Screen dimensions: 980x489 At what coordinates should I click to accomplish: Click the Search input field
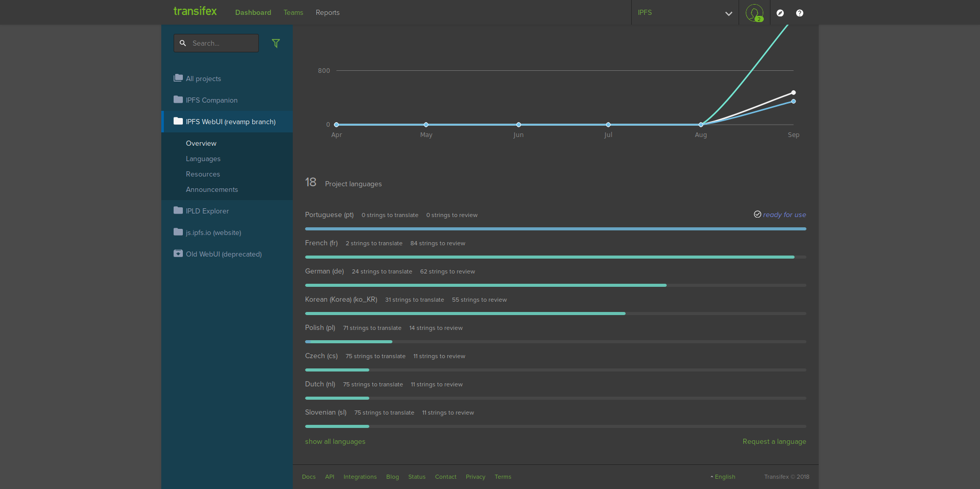216,43
